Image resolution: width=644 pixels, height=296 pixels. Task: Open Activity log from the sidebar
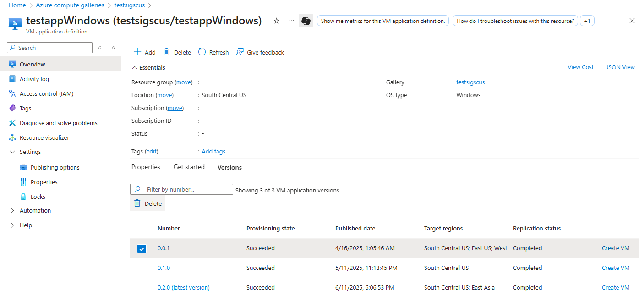click(x=34, y=79)
